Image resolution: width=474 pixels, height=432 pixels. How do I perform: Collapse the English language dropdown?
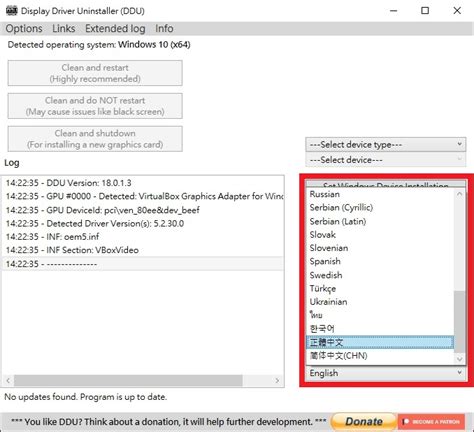click(386, 373)
